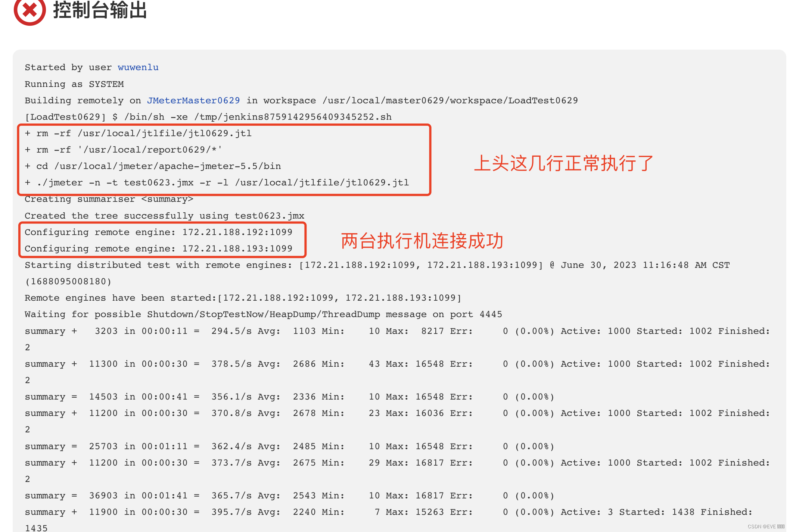Click the 控制台输出 heading

100,10
